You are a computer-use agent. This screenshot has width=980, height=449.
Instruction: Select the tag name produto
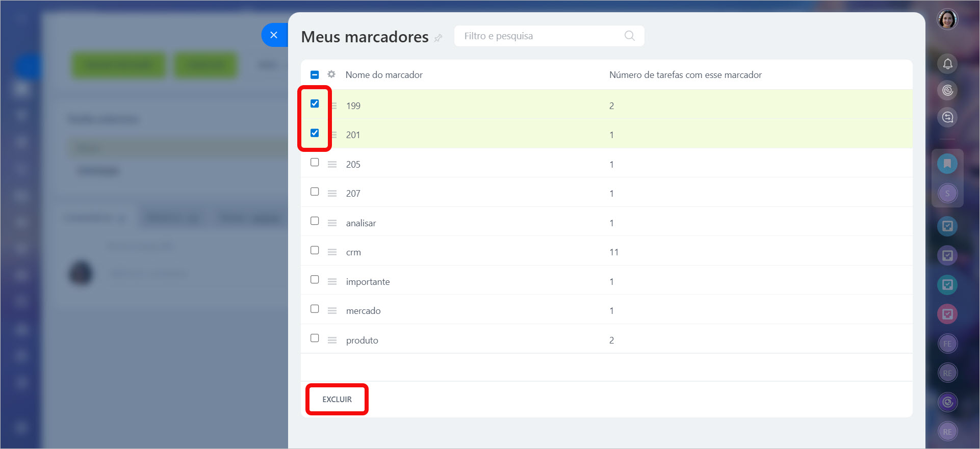(362, 340)
